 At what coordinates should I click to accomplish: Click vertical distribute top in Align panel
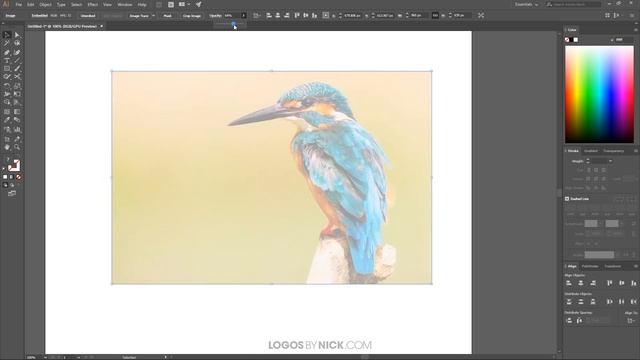point(569,302)
